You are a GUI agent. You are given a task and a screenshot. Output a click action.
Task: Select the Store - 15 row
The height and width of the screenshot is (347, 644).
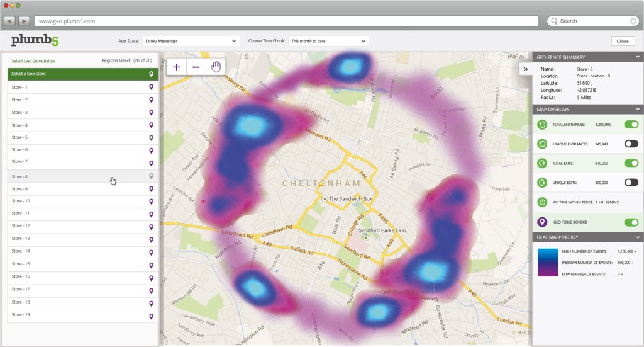83,264
